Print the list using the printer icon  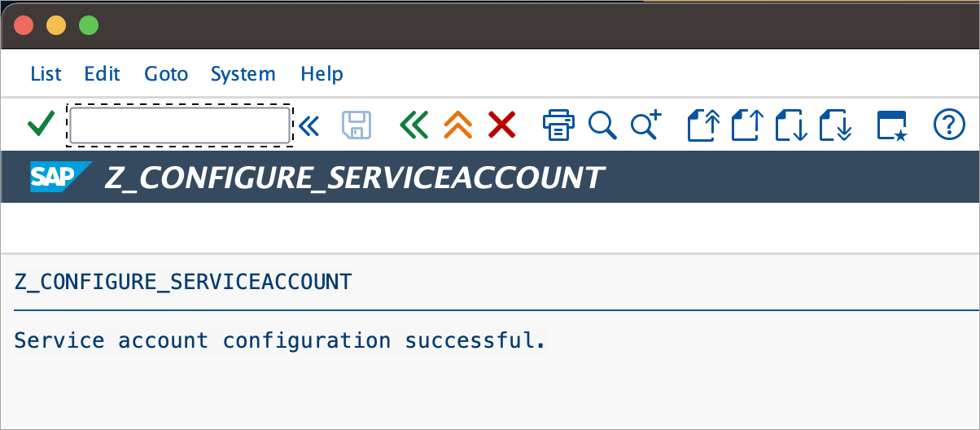(x=558, y=125)
